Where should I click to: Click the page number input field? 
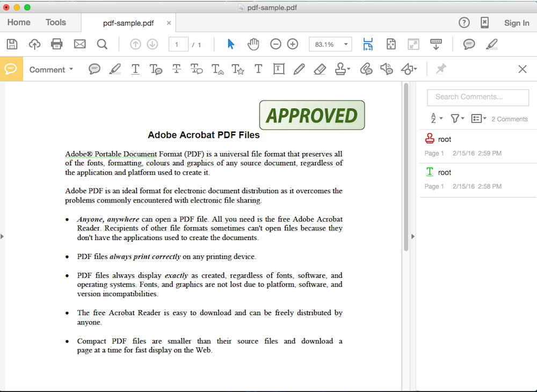(x=178, y=44)
